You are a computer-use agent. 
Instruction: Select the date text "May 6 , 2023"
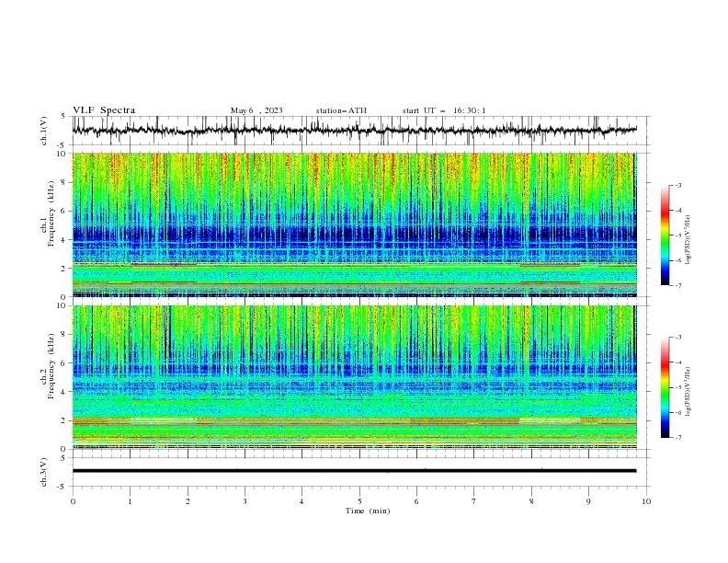point(256,110)
